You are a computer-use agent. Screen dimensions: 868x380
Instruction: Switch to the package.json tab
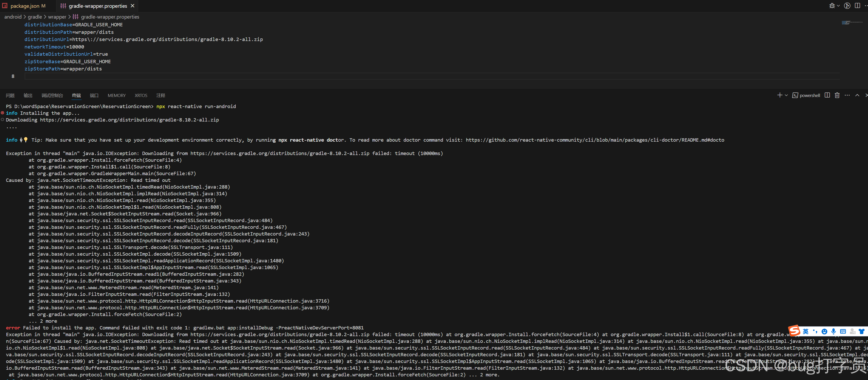pyautogui.click(x=25, y=6)
